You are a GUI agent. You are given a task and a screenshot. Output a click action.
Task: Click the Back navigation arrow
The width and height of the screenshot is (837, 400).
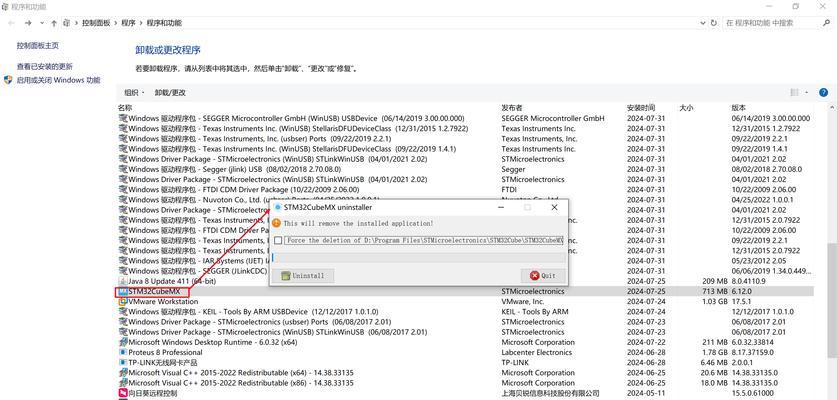12,23
